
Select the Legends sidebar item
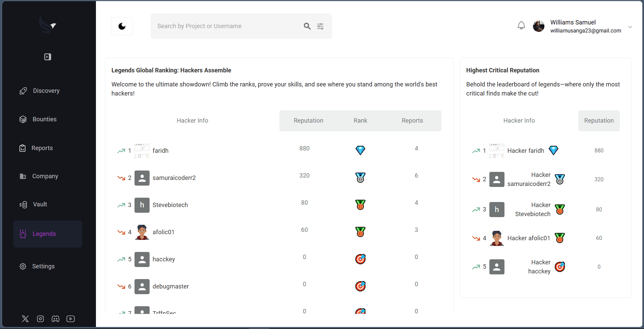tap(48, 234)
